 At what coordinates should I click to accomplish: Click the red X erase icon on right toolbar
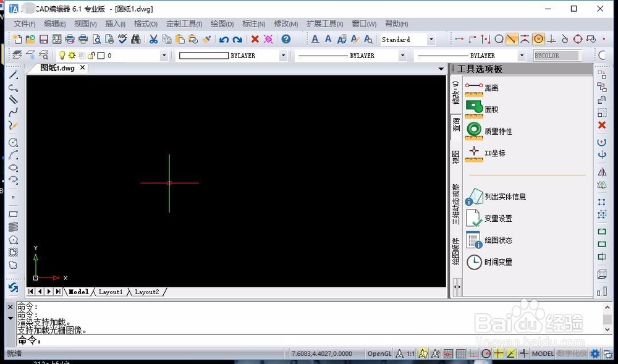click(602, 125)
